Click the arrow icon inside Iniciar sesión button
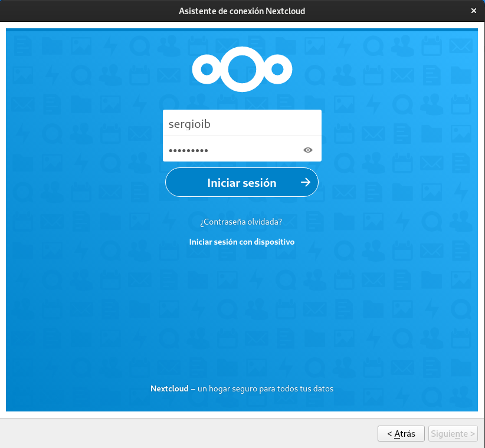 305,183
